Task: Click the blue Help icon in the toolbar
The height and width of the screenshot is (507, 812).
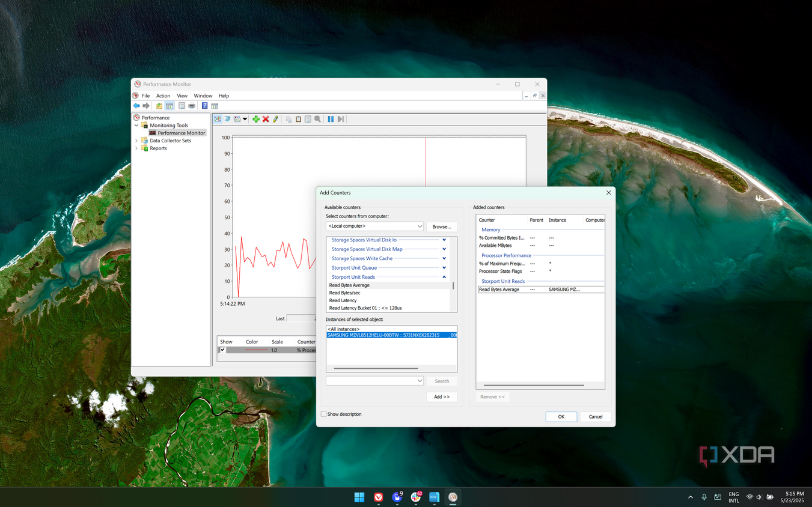Action: click(x=204, y=106)
